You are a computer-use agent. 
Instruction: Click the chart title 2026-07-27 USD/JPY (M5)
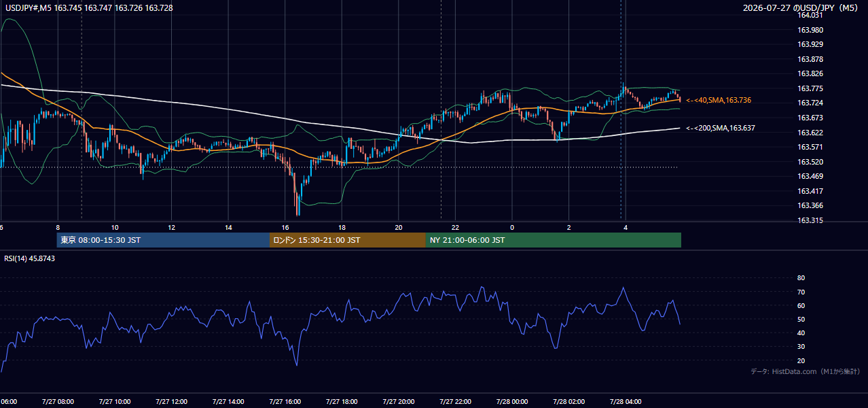801,8
